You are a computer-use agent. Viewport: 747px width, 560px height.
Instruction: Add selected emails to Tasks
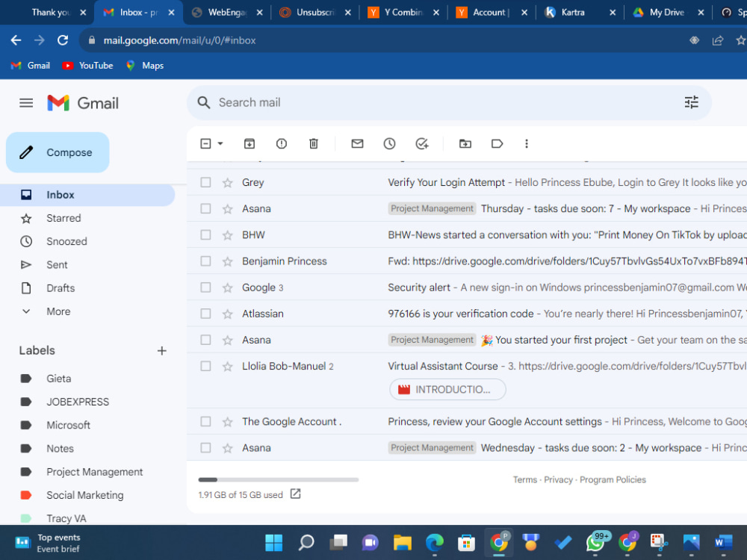pyautogui.click(x=422, y=144)
